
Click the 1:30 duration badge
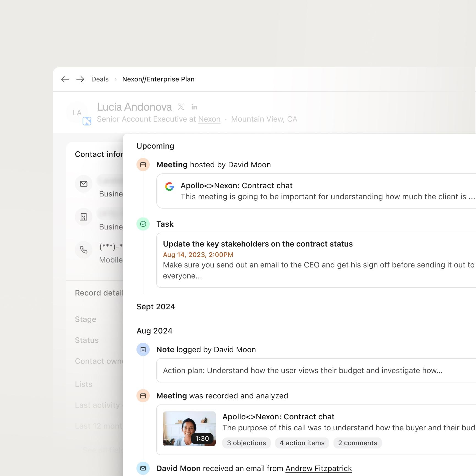pos(202,438)
